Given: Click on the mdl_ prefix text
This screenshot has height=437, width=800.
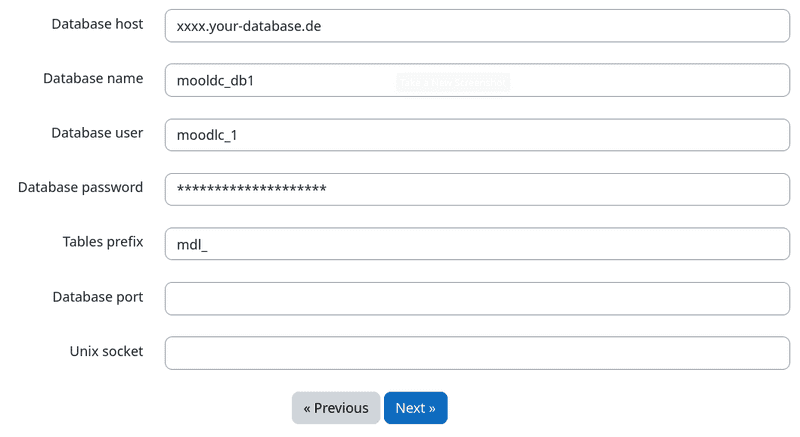Looking at the screenshot, I should pos(192,244).
